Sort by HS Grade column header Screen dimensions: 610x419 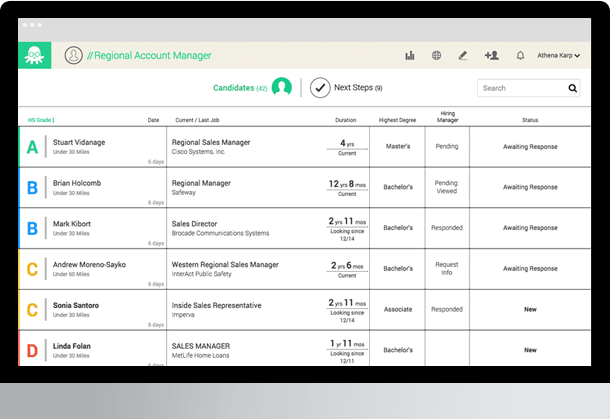(x=42, y=120)
